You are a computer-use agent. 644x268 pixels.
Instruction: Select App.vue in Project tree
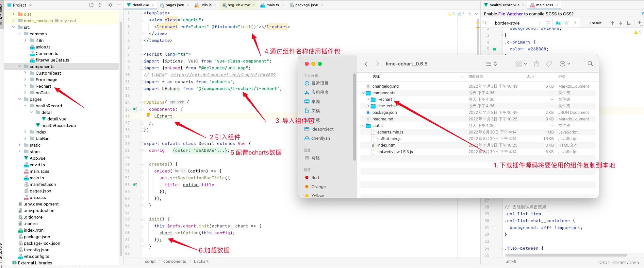pyautogui.click(x=38, y=158)
